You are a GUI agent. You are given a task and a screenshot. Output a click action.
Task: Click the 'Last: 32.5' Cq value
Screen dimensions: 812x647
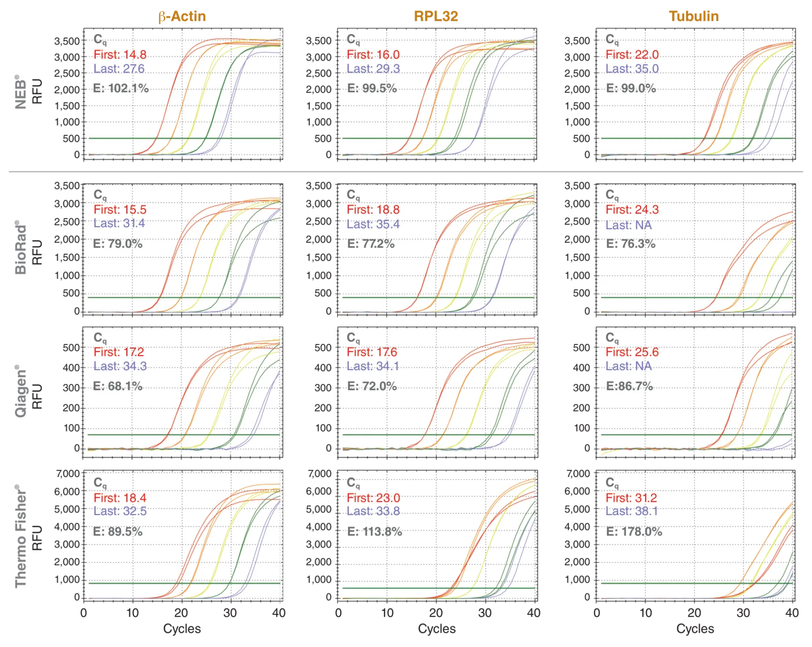[x=120, y=512]
